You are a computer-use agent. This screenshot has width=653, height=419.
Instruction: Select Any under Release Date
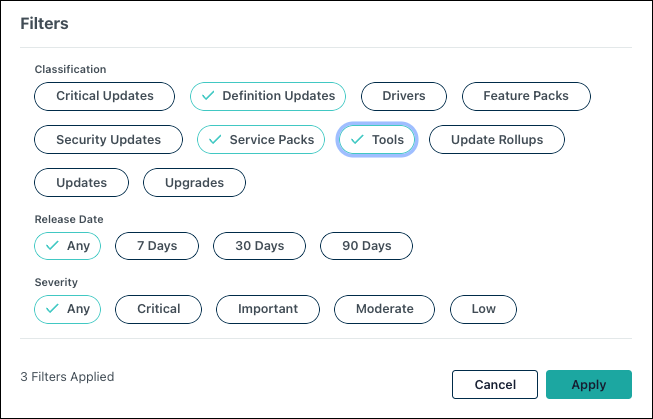(67, 246)
